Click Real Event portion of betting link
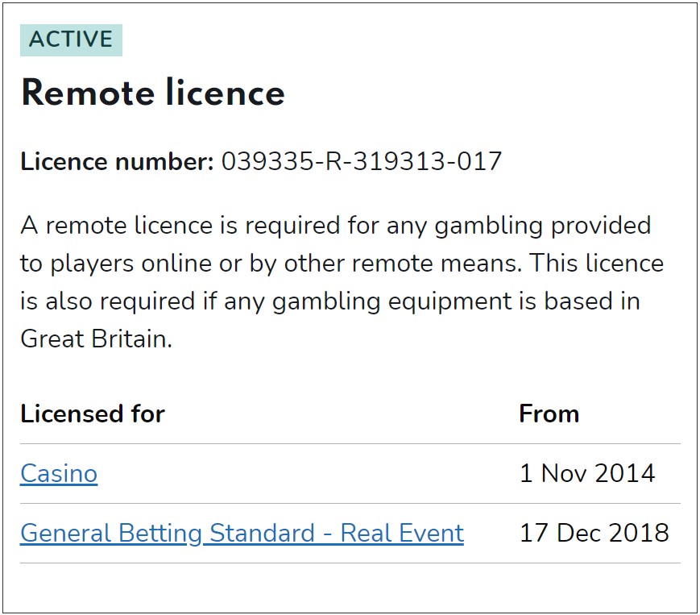This screenshot has height=615, width=700. click(x=402, y=534)
